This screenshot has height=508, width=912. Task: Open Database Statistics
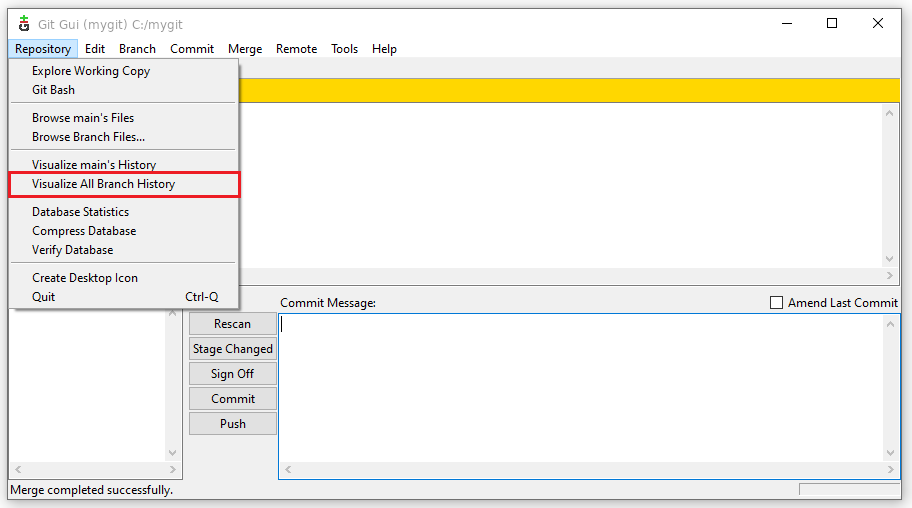click(x=124, y=212)
